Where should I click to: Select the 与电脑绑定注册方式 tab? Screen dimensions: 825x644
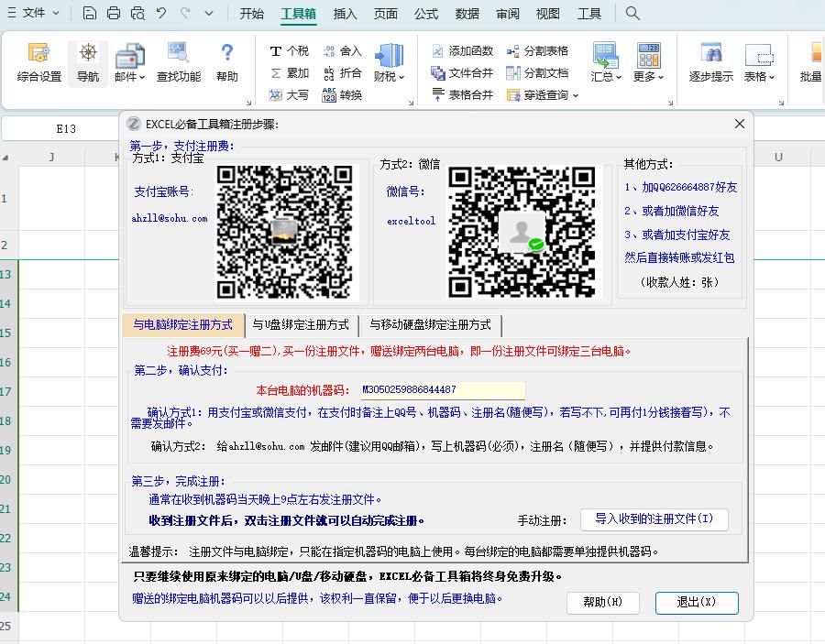point(183,325)
